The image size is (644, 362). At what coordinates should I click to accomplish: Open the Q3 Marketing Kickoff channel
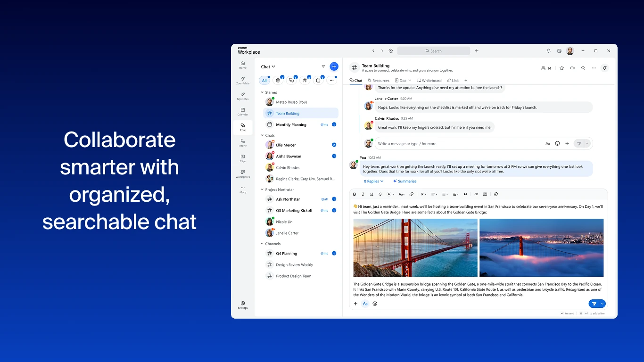301,210
